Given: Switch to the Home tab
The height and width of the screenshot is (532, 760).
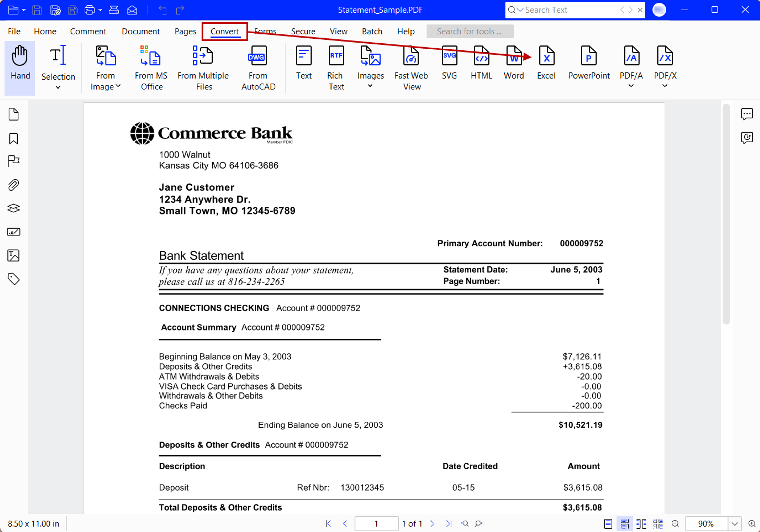Looking at the screenshot, I should (x=45, y=31).
